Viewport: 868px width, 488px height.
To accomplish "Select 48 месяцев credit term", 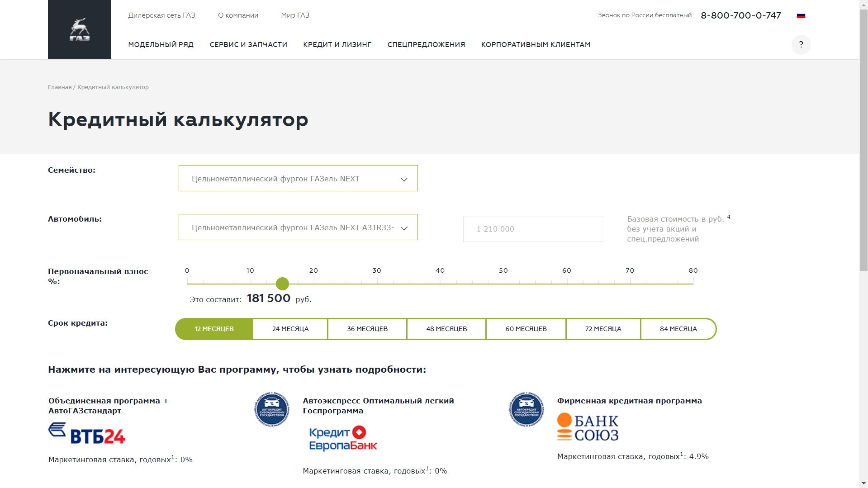I will (446, 329).
